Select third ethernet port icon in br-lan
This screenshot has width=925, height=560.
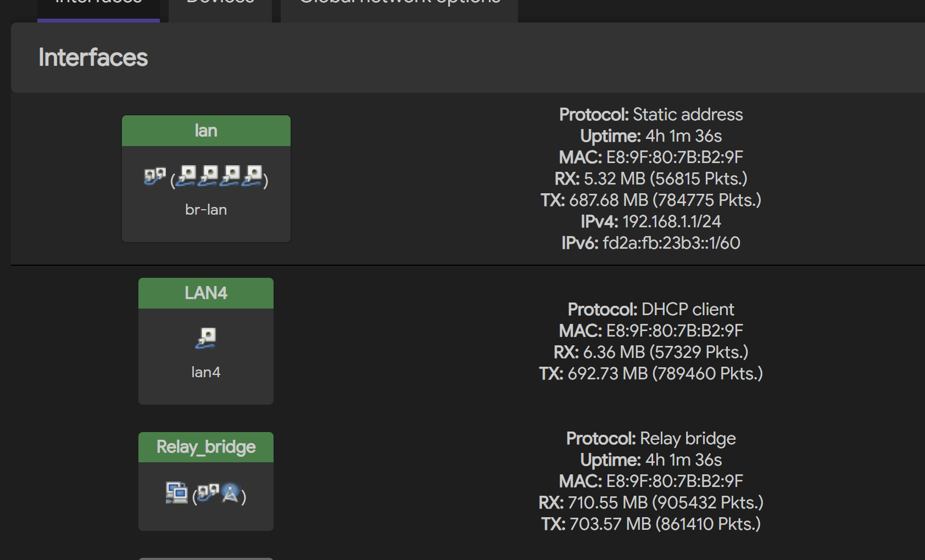click(230, 176)
